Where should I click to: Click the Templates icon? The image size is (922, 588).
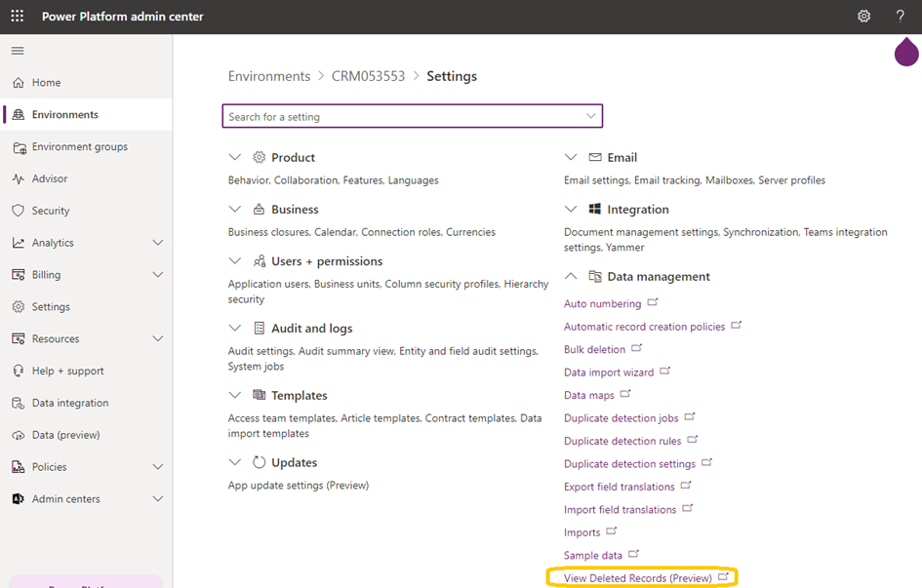click(259, 394)
